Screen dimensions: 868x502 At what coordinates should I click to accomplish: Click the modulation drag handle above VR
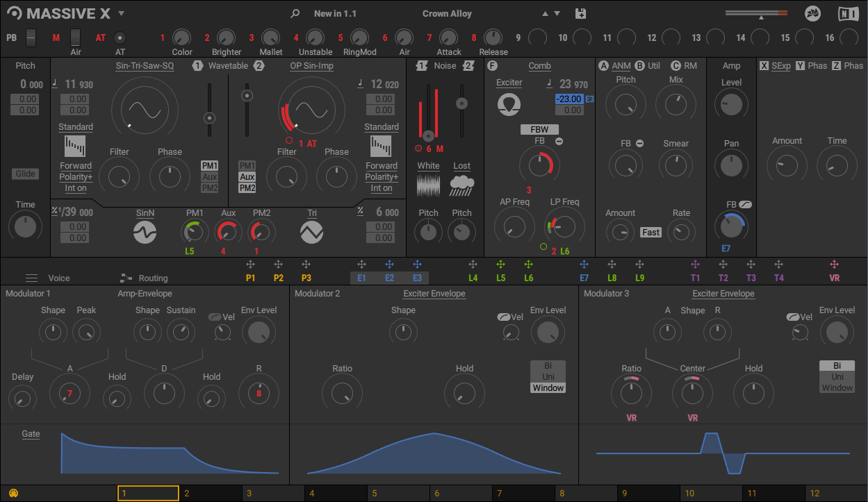834,265
